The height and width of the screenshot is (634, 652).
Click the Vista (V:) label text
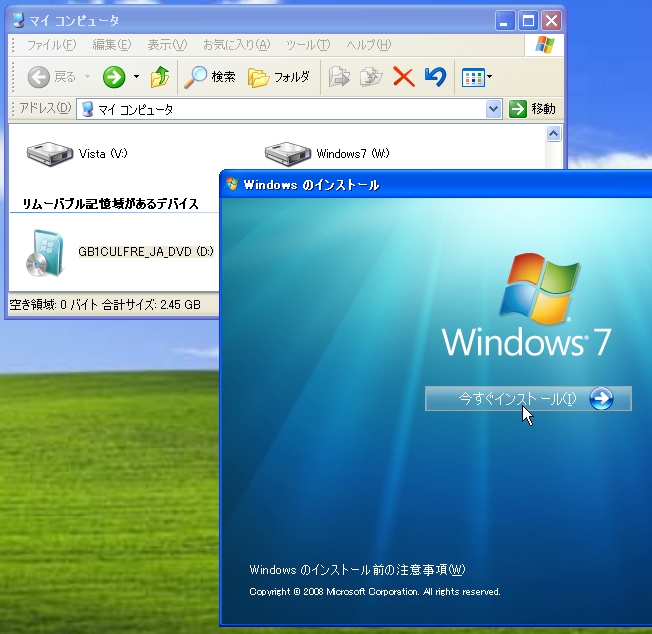click(103, 153)
